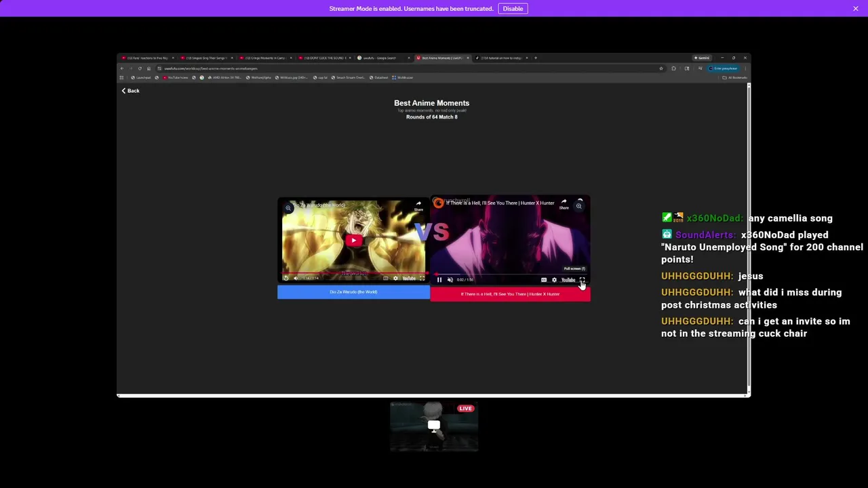This screenshot has width=868, height=488.
Task: Open Hunter X Hunter video on YouTube
Action: [568, 280]
